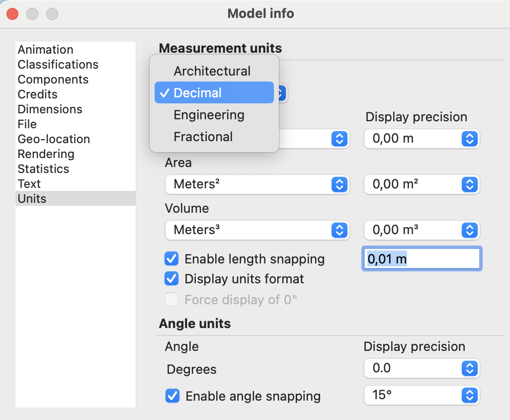Click inside the 0,01 m snapping length field
Screen dimensions: 510x420
click(x=422, y=258)
